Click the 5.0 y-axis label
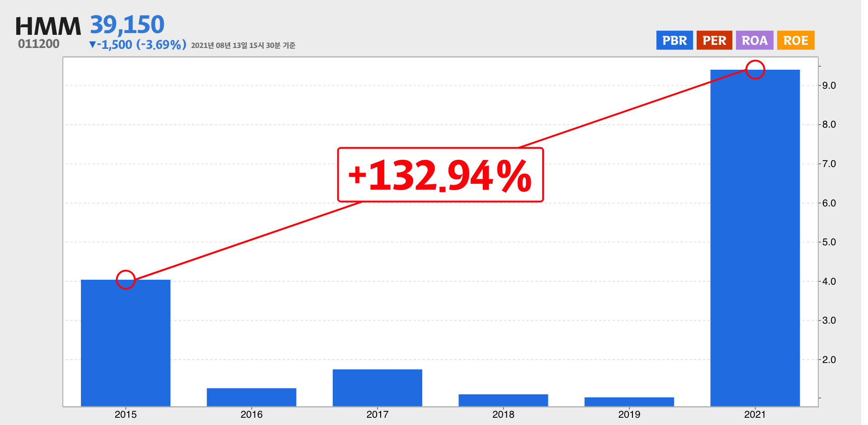The image size is (868, 425). (x=829, y=242)
